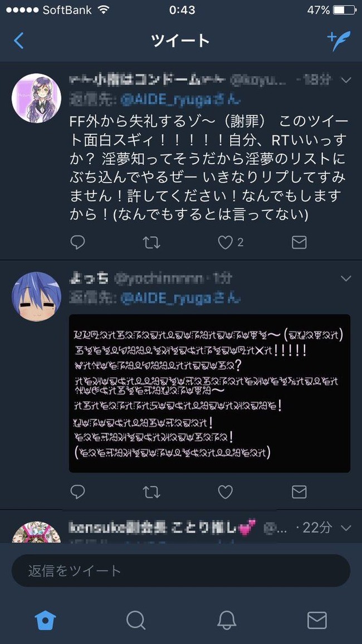Tap the back arrow in header

pyautogui.click(x=18, y=41)
